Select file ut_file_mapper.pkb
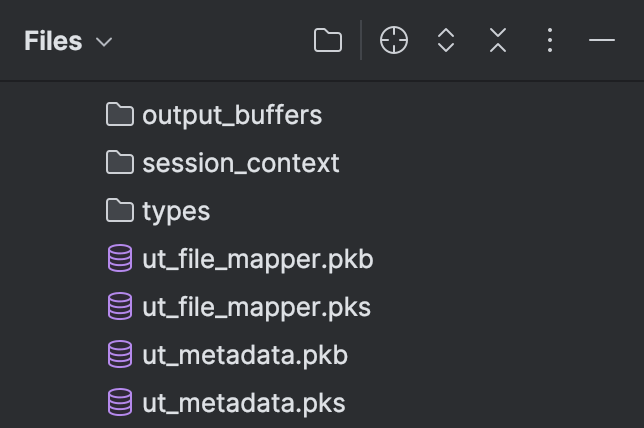644x428 pixels. pos(258,260)
